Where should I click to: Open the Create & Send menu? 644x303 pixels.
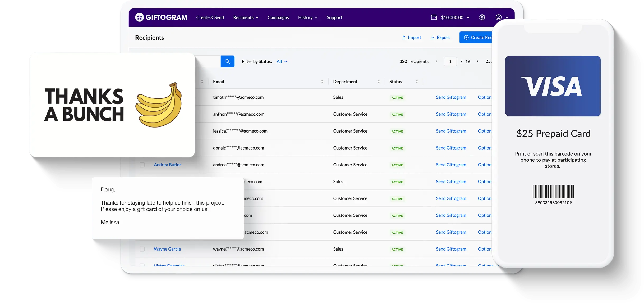point(210,17)
